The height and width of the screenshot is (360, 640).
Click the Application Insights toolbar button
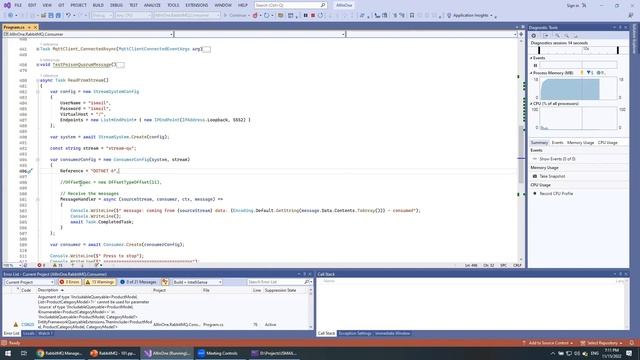(469, 16)
